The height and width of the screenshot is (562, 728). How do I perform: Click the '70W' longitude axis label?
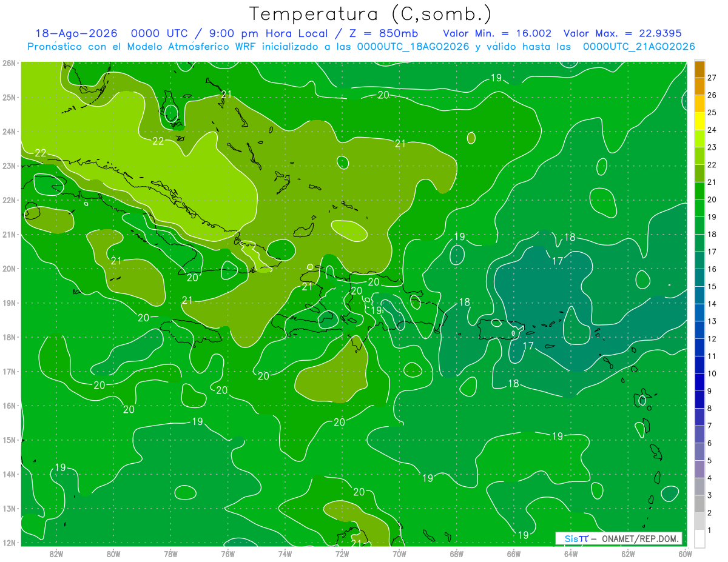[399, 553]
